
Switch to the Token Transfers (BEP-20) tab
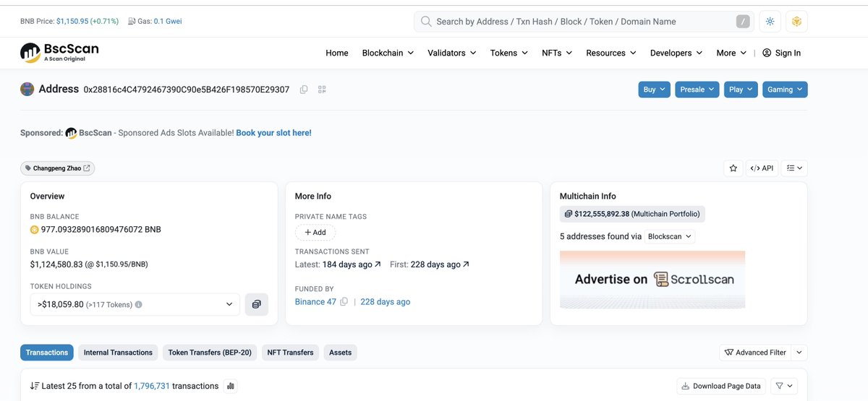click(210, 353)
